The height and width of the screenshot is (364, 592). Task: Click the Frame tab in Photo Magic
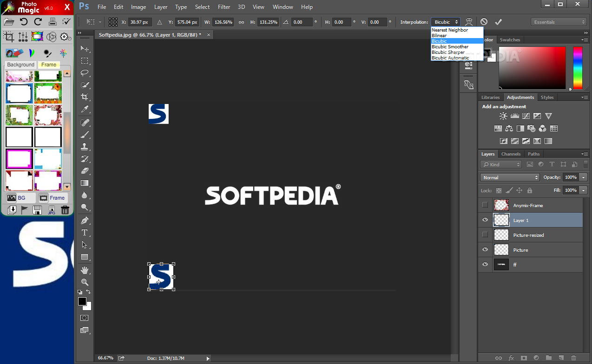(49, 65)
